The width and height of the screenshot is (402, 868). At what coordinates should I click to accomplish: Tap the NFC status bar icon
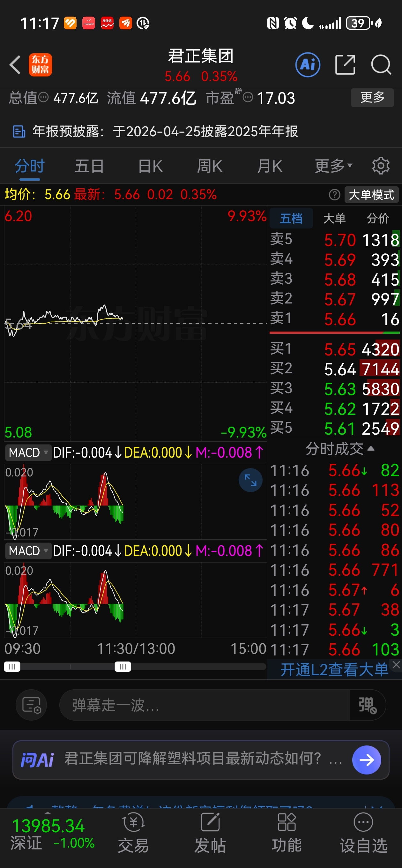click(x=272, y=23)
